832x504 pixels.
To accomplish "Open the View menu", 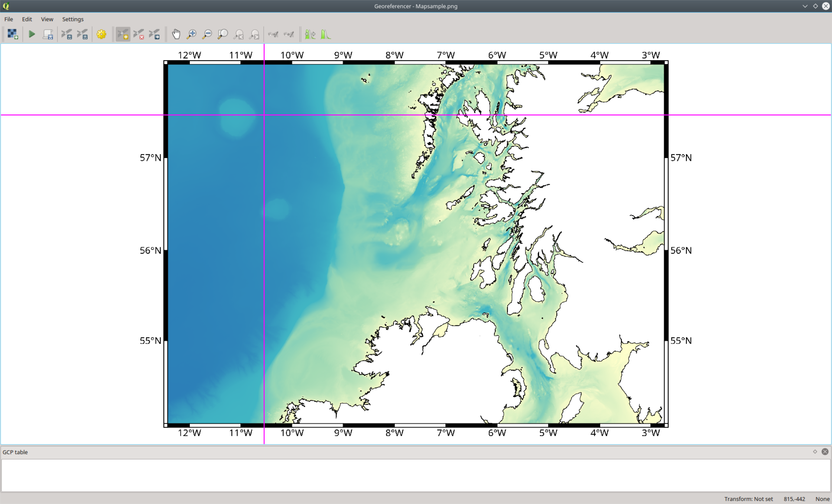I will pos(47,19).
